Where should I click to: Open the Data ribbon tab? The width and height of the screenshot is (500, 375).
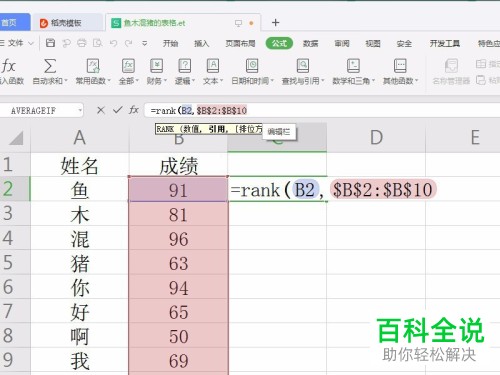(310, 43)
